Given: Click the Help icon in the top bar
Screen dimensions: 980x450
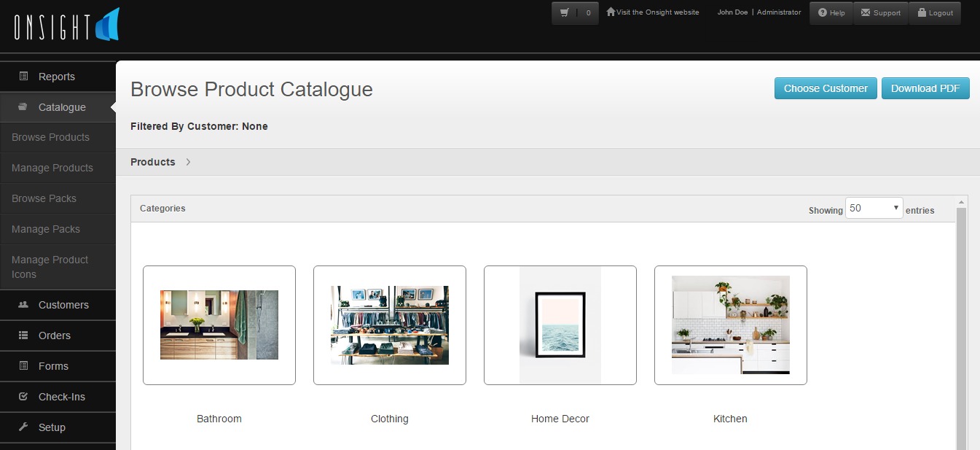Looking at the screenshot, I should tap(824, 12).
